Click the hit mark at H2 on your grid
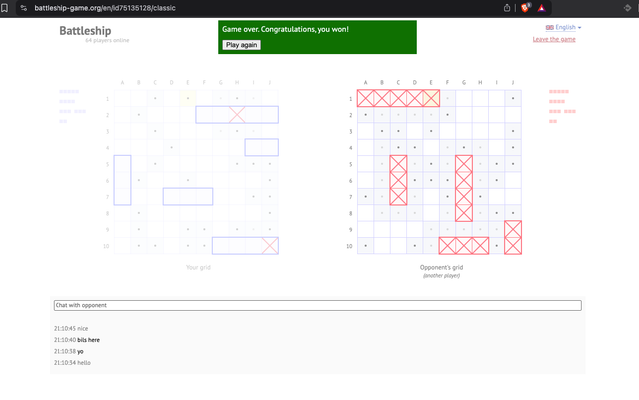The width and height of the screenshot is (639, 400). 237,114
